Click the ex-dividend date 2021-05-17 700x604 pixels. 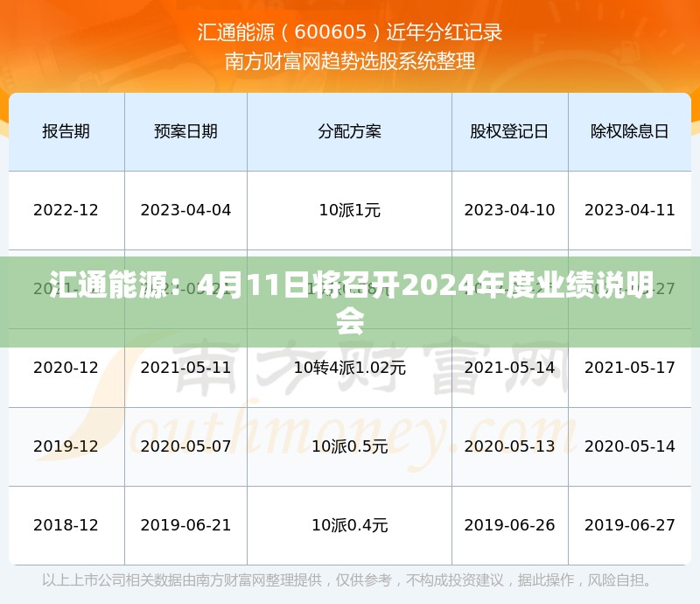point(629,368)
